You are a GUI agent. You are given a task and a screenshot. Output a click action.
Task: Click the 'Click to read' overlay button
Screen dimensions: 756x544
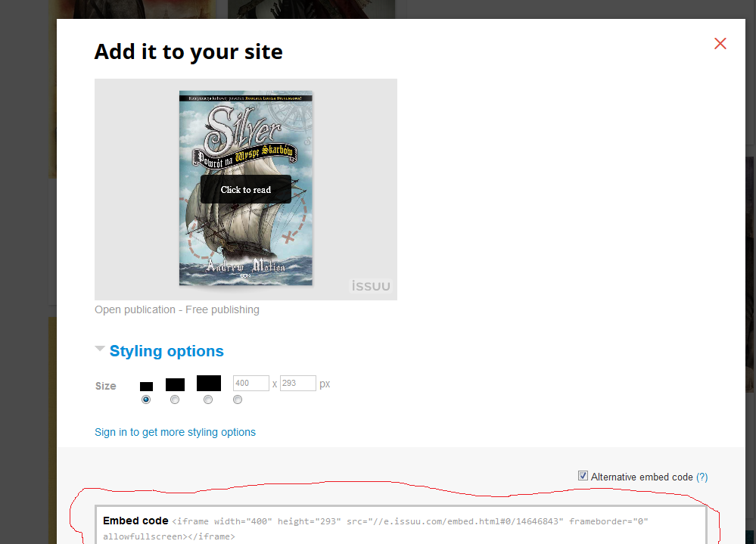click(245, 189)
